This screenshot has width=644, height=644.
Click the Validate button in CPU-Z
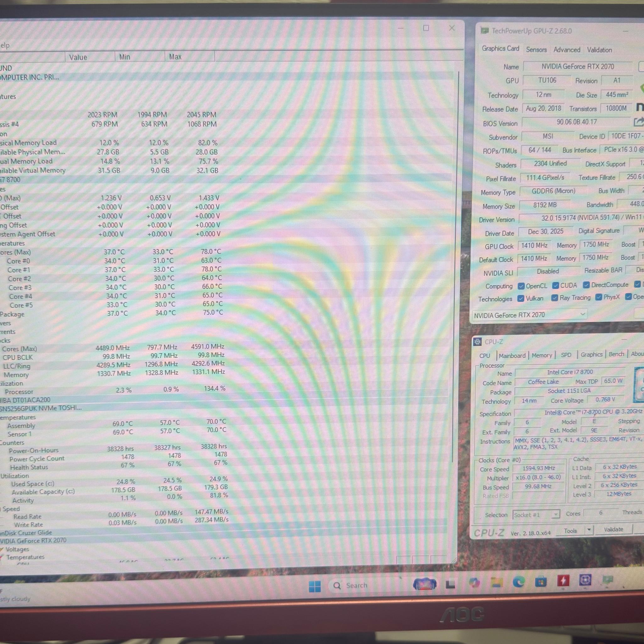(613, 529)
